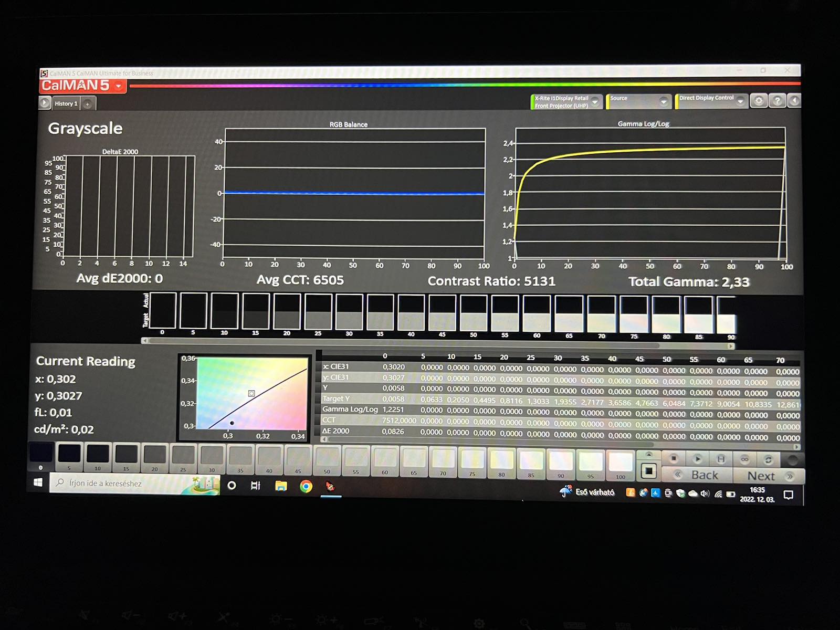This screenshot has width=840, height=630.
Task: Click the Windows search input field
Action: coord(126,484)
